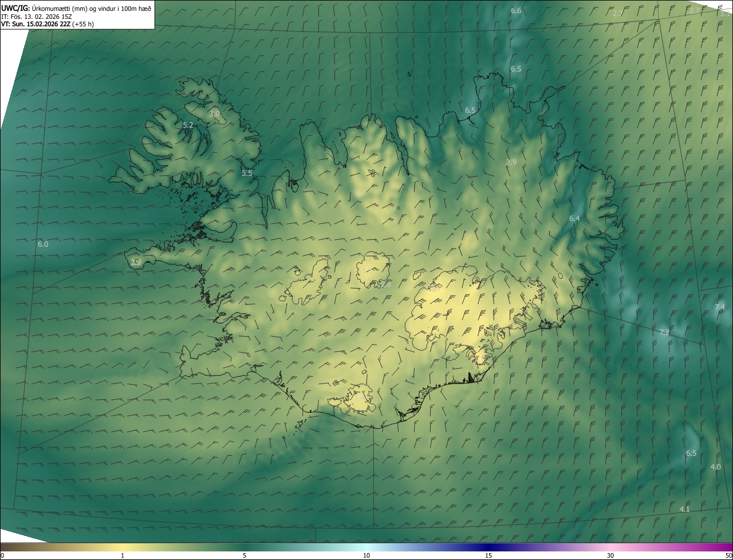Click the 50 tick at the legend's end

click(728, 555)
